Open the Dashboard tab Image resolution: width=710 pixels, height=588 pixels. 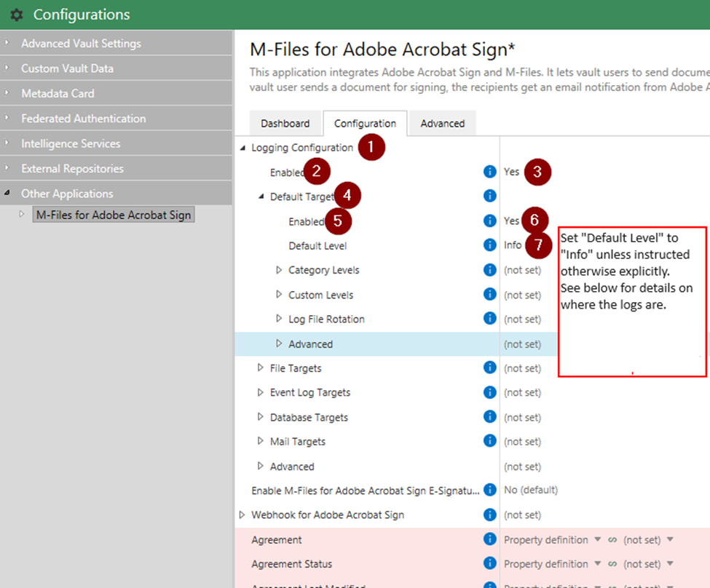(285, 123)
